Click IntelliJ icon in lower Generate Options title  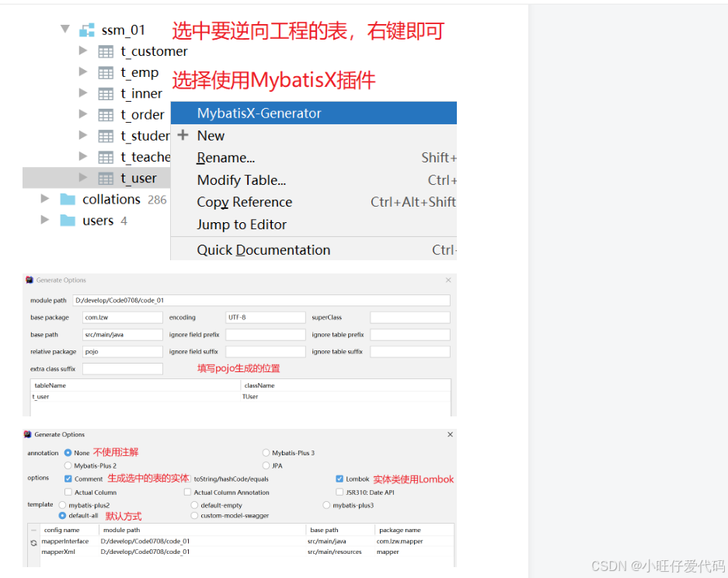[28, 434]
